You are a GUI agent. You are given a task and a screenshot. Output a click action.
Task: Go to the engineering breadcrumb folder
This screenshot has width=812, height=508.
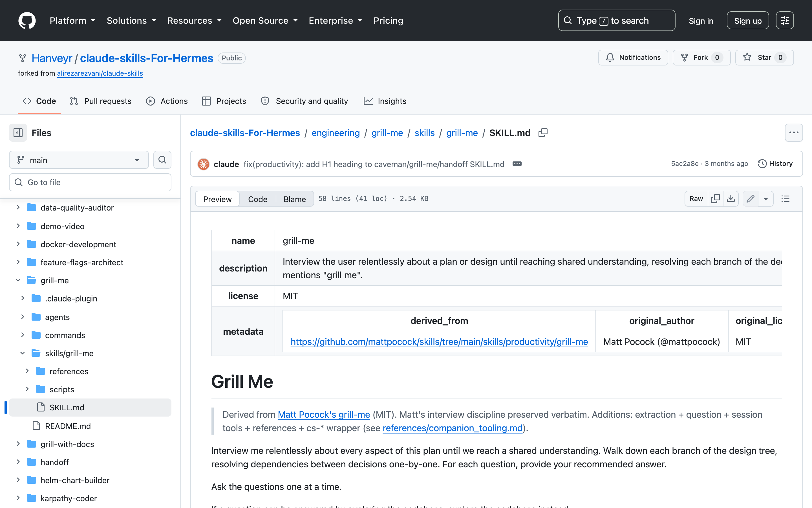336,133
